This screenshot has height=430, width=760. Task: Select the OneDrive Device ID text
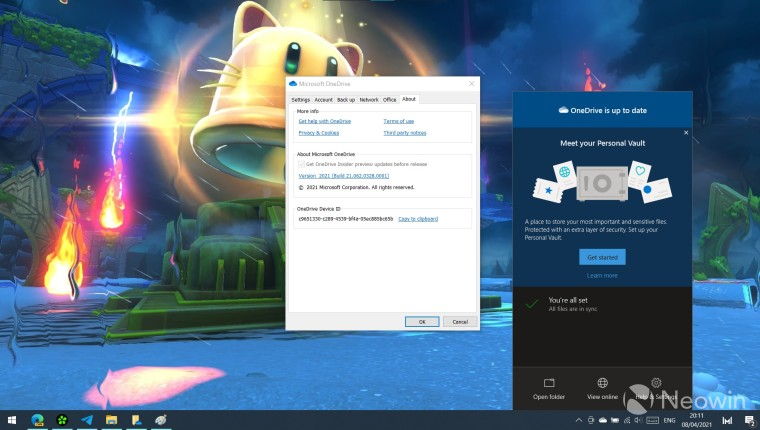coord(346,219)
